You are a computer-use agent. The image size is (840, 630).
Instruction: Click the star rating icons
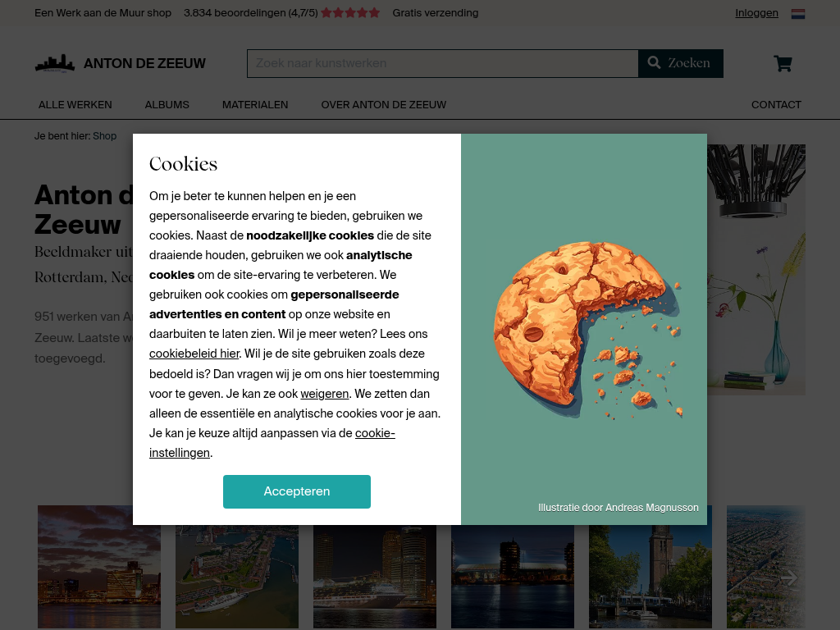coord(350,13)
